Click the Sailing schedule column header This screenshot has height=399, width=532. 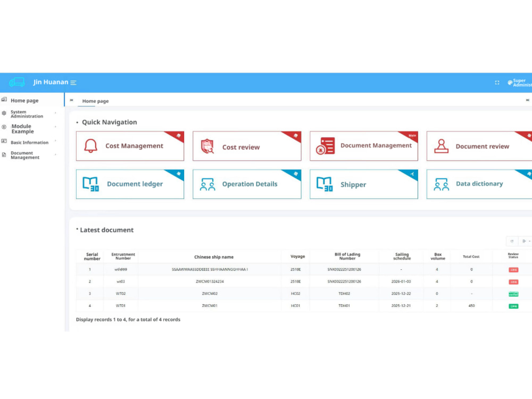402,256
